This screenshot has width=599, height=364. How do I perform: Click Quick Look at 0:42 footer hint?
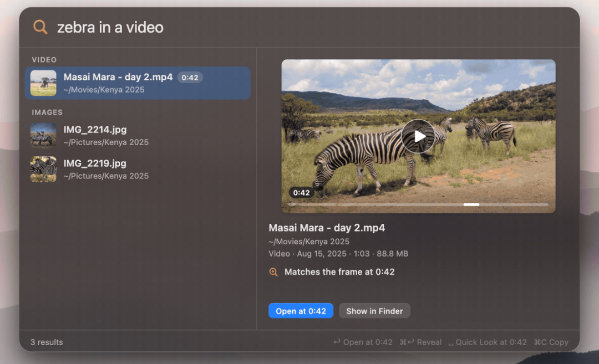(488, 342)
